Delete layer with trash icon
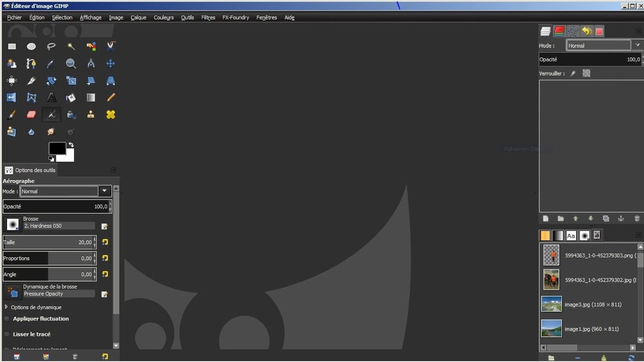This screenshot has height=362, width=644. (637, 219)
